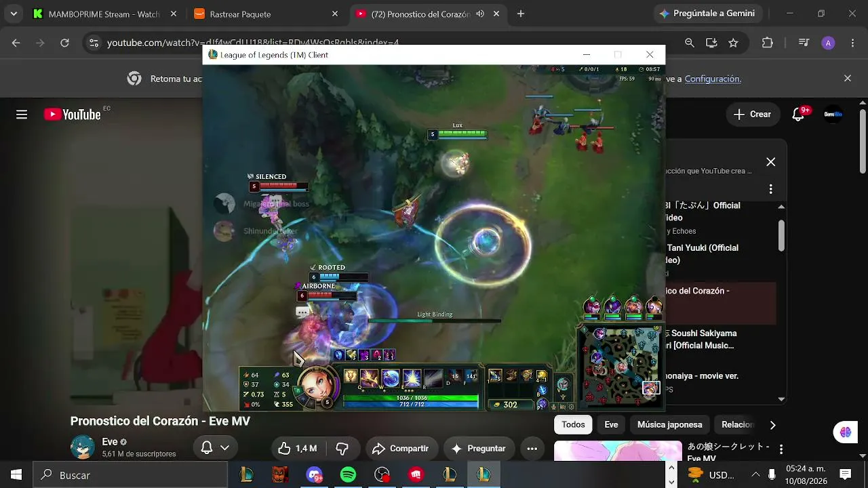
Task: Dismiss the Chrome infobar
Action: point(848,79)
